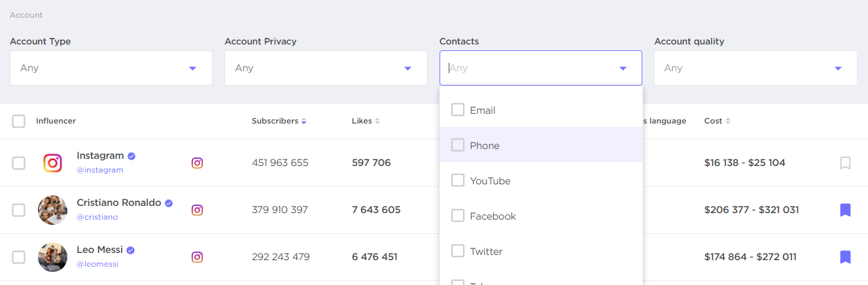Viewport: 868px width, 285px height.
Task: Open the @cristiano profile link
Action: [x=97, y=217]
